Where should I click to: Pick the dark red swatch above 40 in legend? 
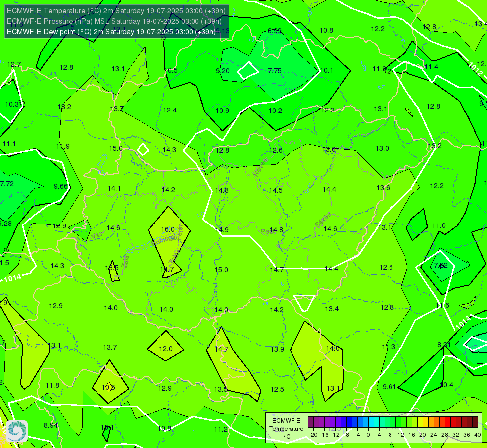pyautogui.click(x=475, y=422)
